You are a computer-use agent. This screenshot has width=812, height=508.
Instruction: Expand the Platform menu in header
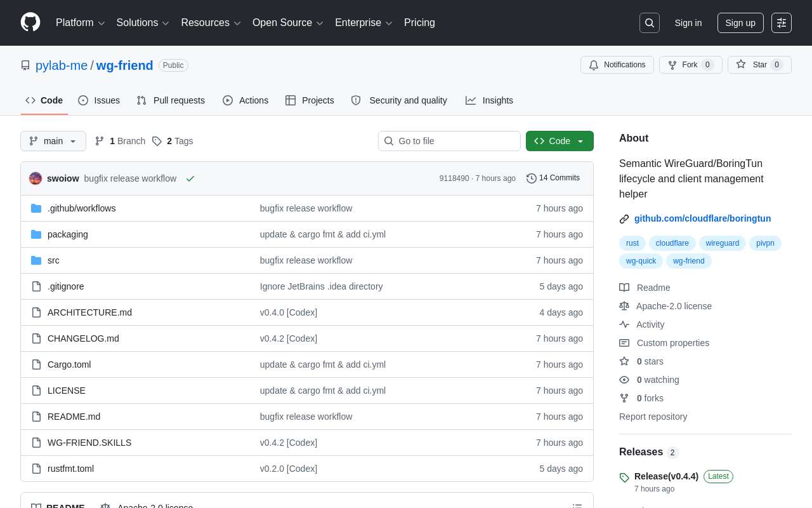point(80,23)
